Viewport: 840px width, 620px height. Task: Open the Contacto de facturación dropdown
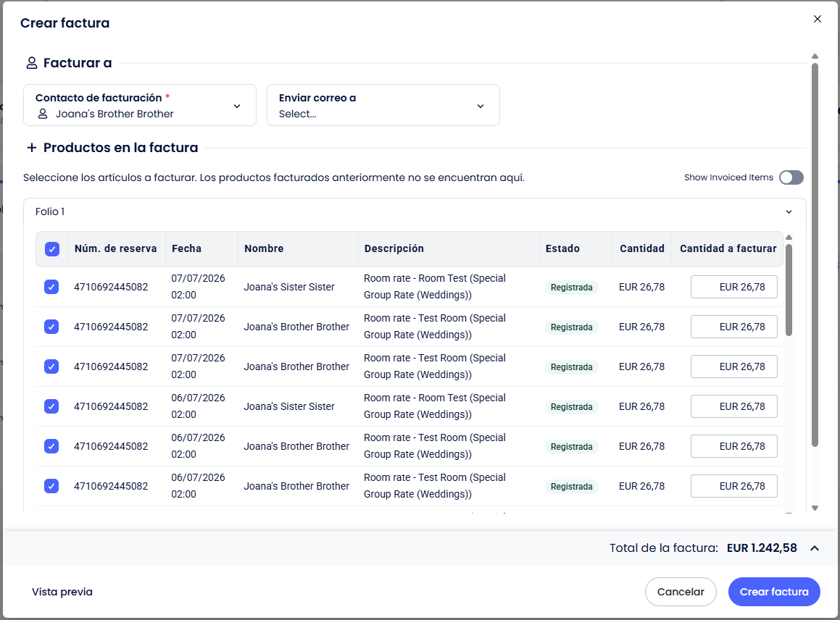click(140, 106)
